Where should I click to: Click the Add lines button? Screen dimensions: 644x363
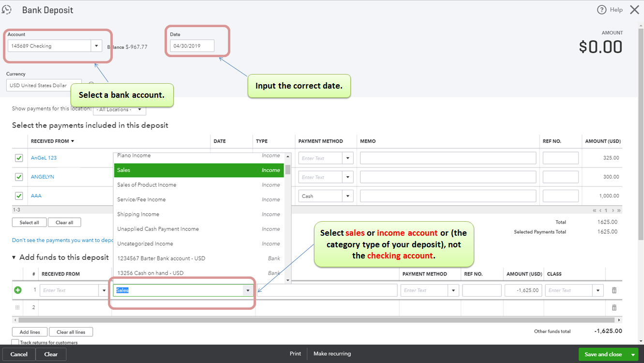click(x=30, y=332)
